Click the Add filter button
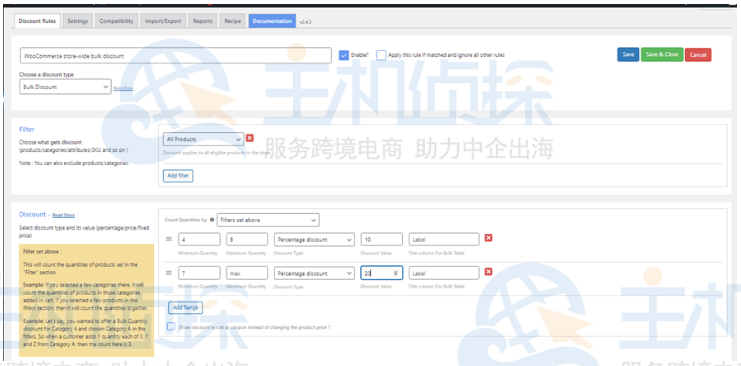The image size is (741, 366). pyautogui.click(x=178, y=176)
